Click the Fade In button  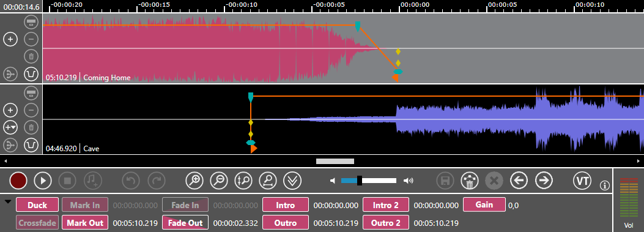pyautogui.click(x=185, y=205)
